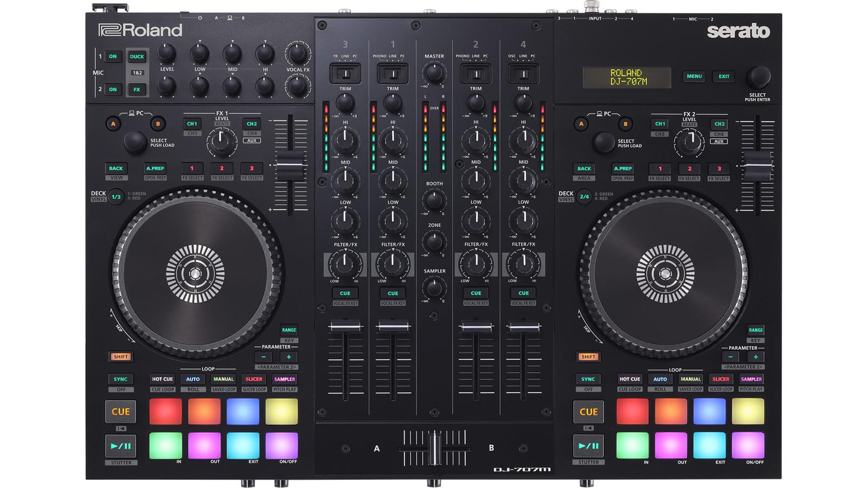
Task: Activate FX 1 slot 1 button
Action: (x=192, y=168)
